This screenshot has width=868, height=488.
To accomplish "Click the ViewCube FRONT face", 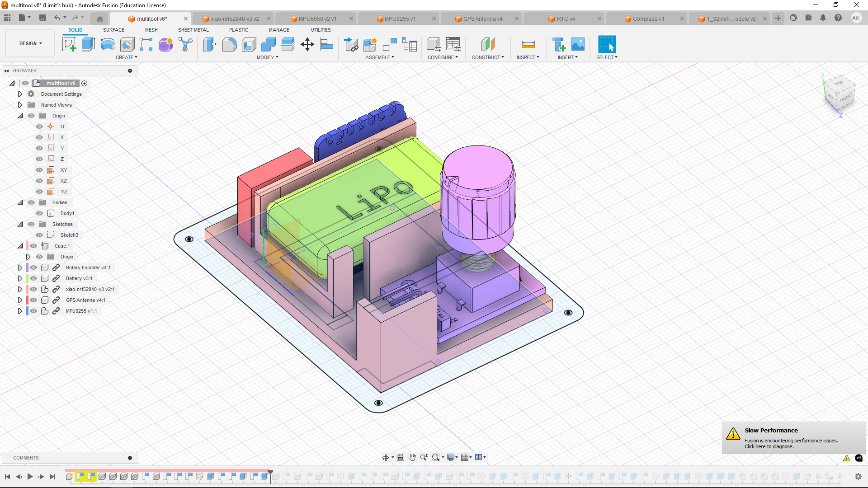I will [x=845, y=98].
